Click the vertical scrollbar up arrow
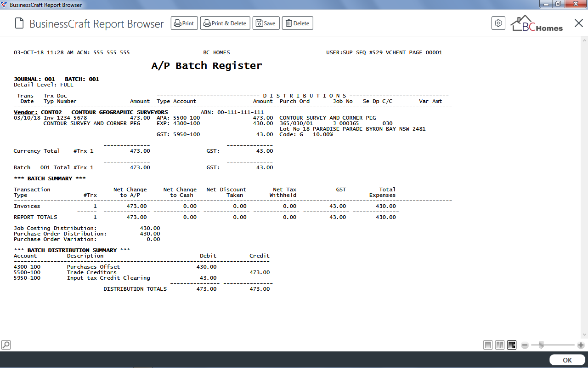The image size is (588, 368). [584, 40]
